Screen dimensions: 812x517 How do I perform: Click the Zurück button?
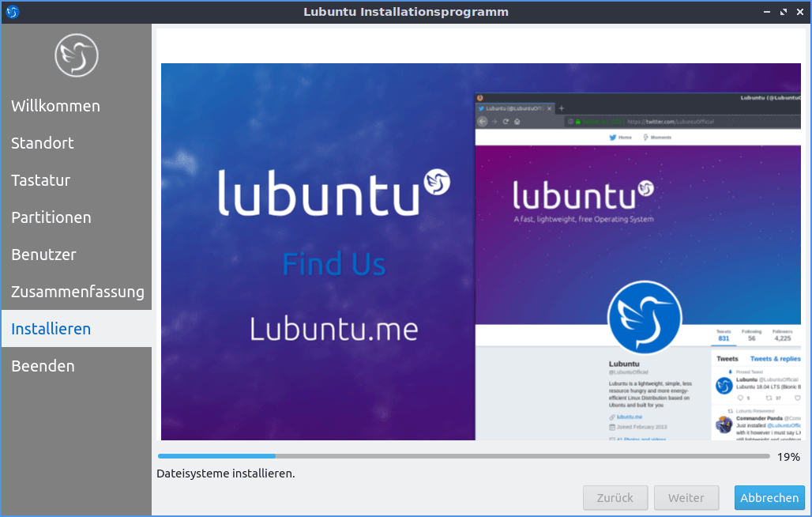[x=615, y=498]
